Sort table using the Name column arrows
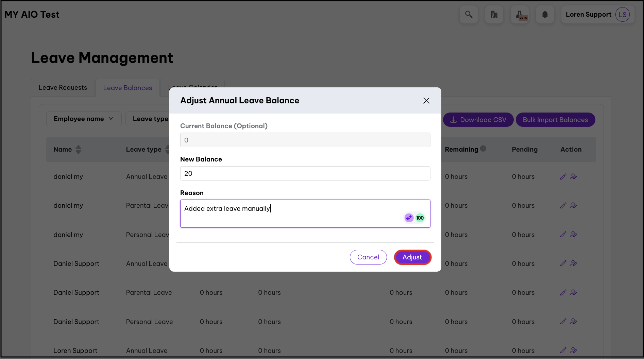Viewport: 644px width, 359px height. (x=78, y=149)
